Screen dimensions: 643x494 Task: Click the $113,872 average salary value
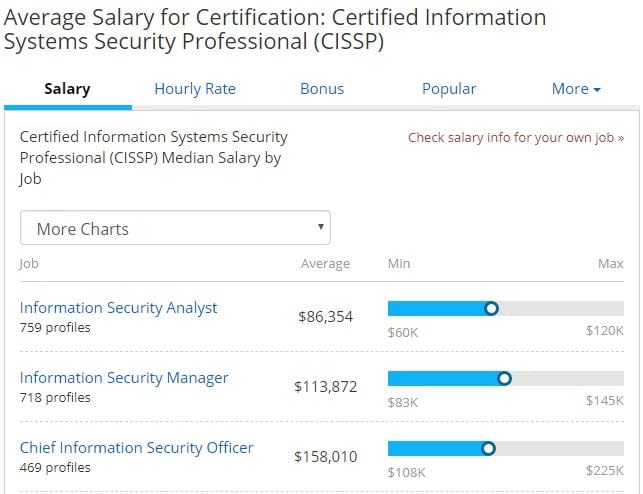pos(326,387)
